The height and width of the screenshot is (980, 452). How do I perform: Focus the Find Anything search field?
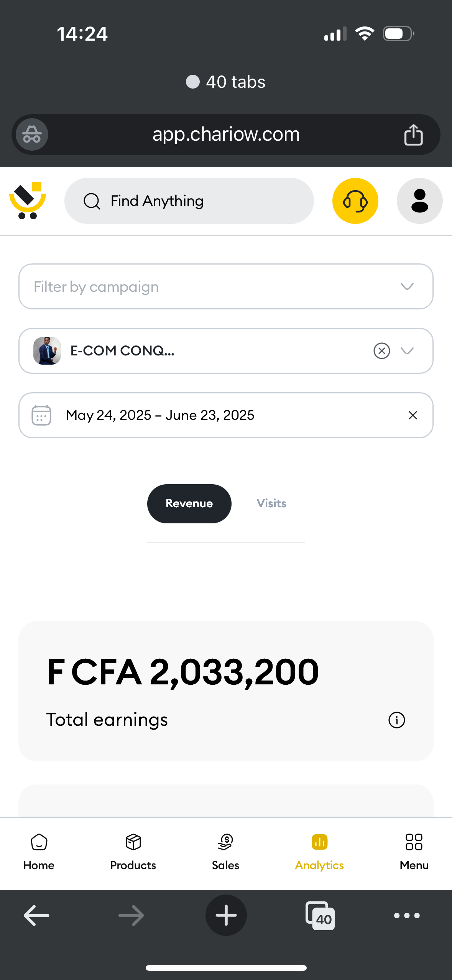tap(189, 201)
